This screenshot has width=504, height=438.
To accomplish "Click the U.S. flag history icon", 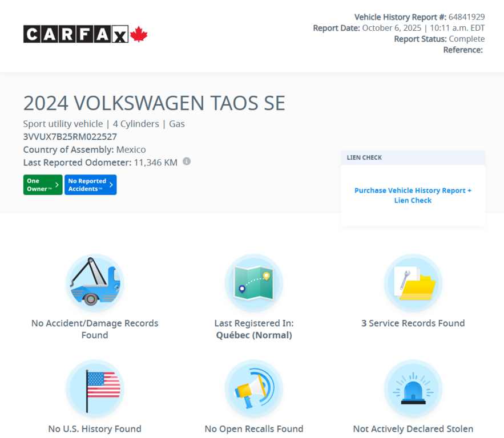I will click(x=95, y=388).
